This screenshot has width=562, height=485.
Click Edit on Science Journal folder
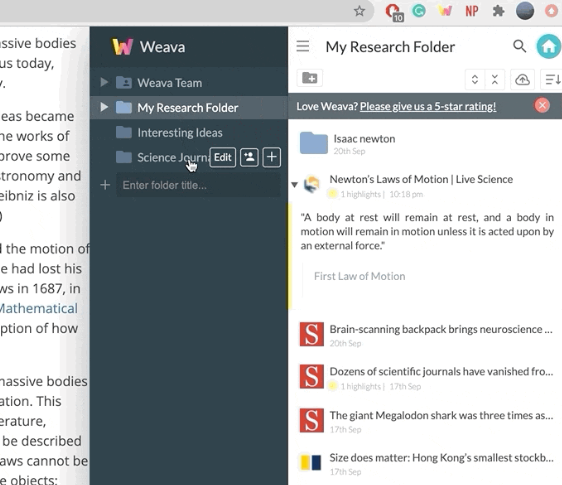223,157
